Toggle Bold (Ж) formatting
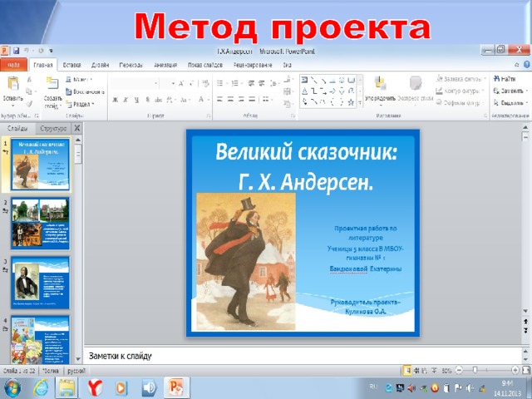 point(116,100)
